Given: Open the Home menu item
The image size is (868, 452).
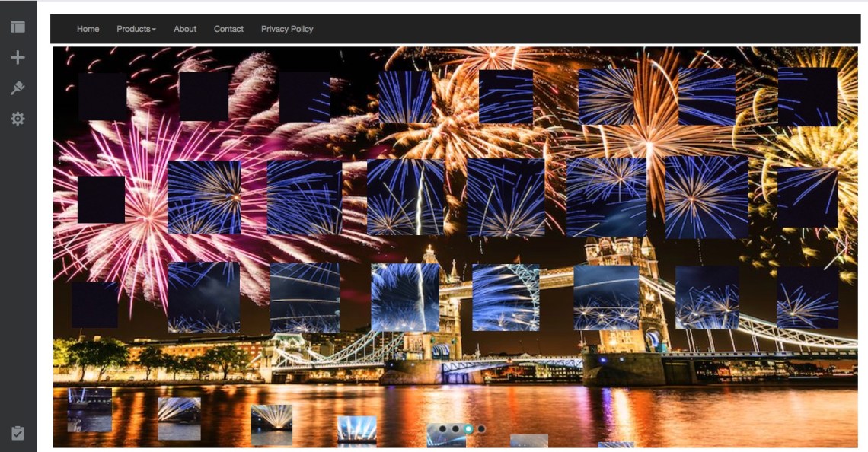Looking at the screenshot, I should 88,29.
